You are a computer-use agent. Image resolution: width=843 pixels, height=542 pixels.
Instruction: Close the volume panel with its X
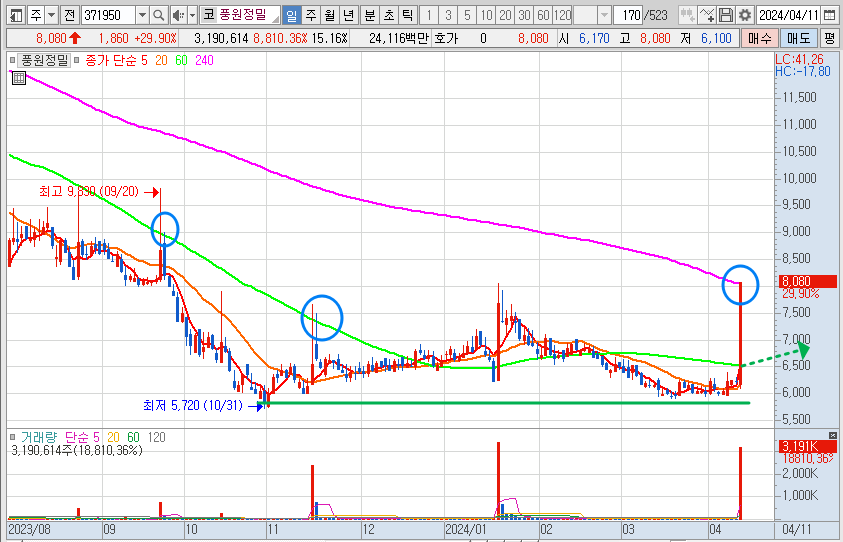[833, 435]
